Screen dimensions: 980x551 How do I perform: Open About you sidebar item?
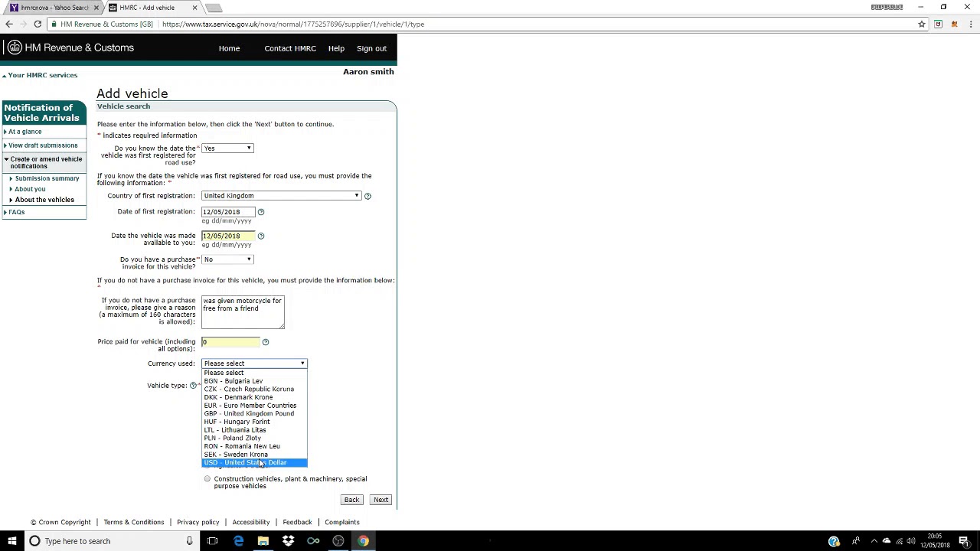[30, 189]
